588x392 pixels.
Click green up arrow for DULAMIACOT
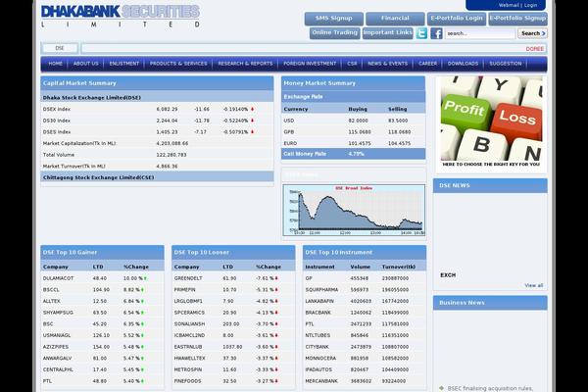(x=145, y=278)
